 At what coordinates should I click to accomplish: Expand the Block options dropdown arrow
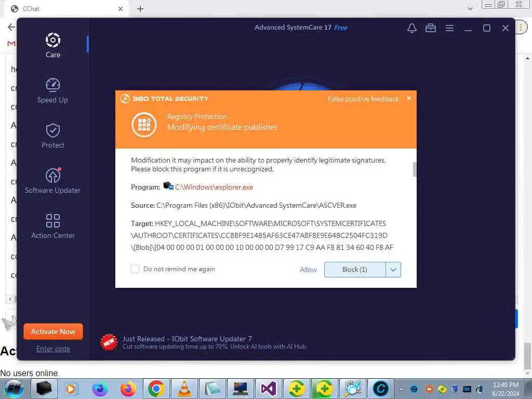(x=393, y=270)
